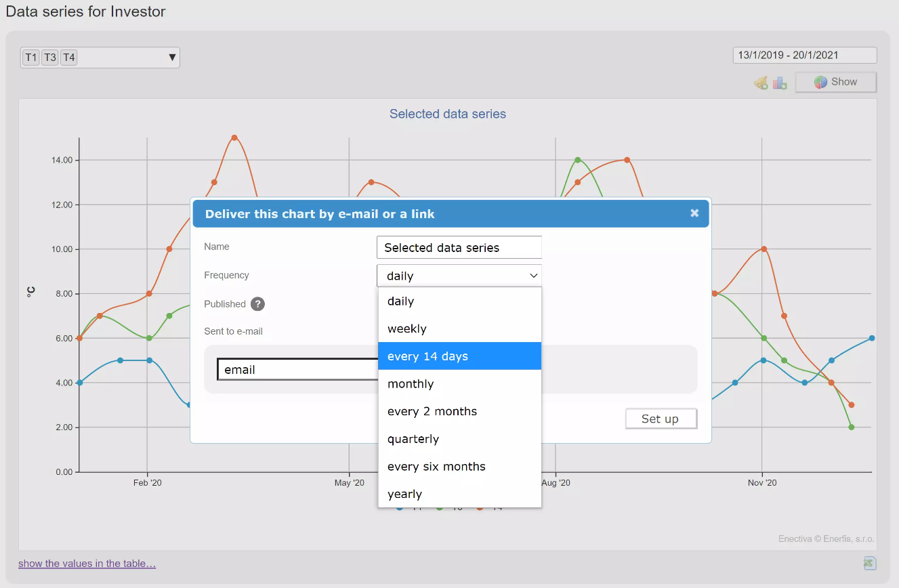Click the Published help question mark icon
Image resolution: width=899 pixels, height=588 pixels.
click(x=257, y=304)
